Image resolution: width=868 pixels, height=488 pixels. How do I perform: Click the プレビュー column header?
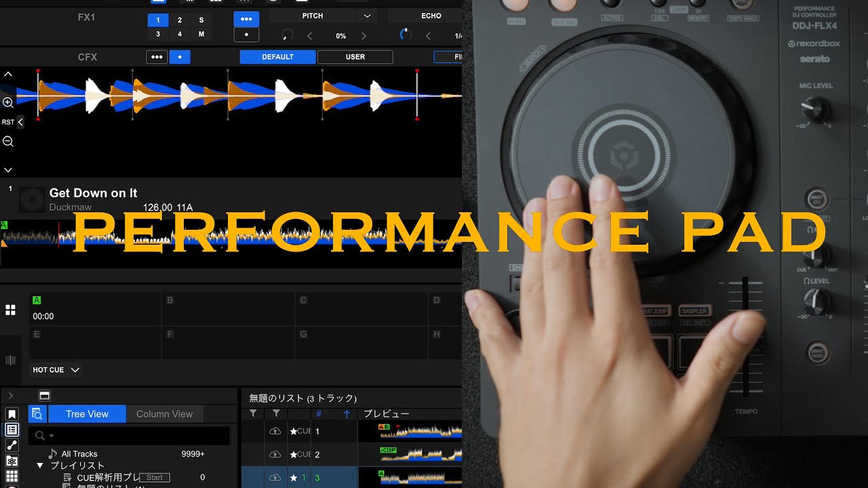point(387,414)
